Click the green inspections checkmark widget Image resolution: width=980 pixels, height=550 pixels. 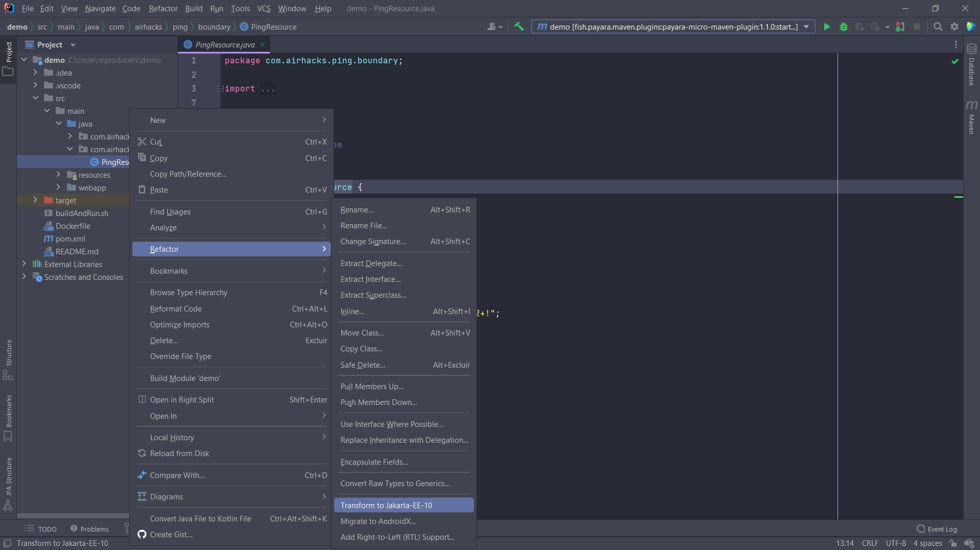point(955,61)
